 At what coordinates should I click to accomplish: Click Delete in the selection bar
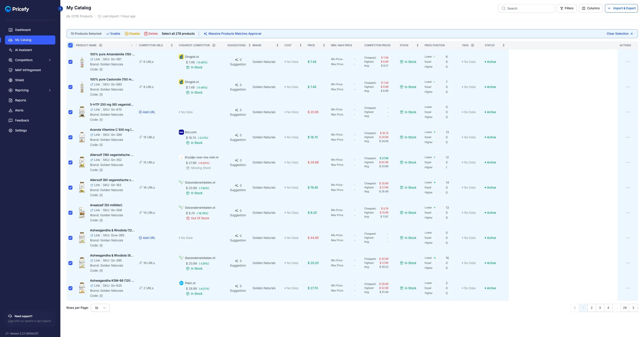(151, 34)
